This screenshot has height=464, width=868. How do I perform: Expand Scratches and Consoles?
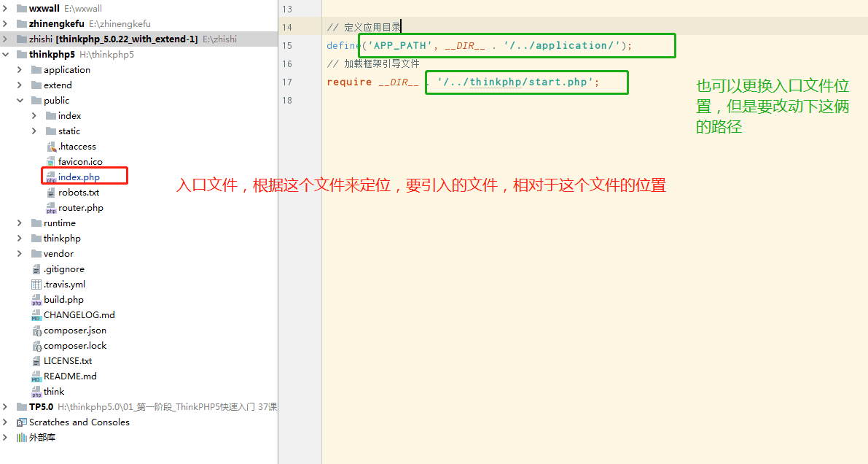[x=5, y=422]
